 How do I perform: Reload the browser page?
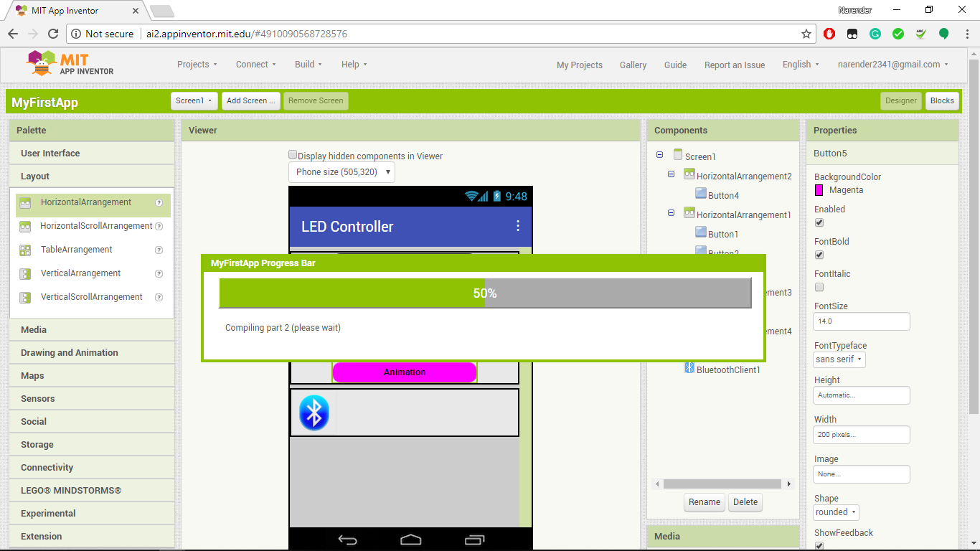coord(52,34)
